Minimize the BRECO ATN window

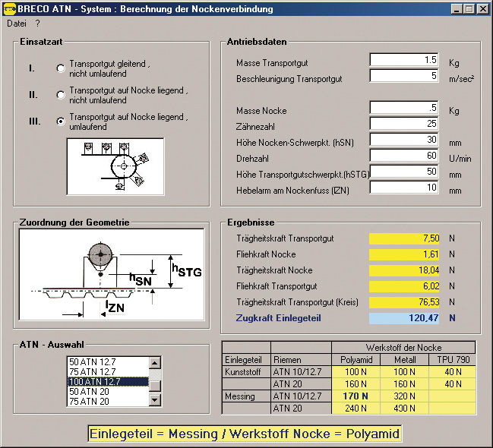457,9
